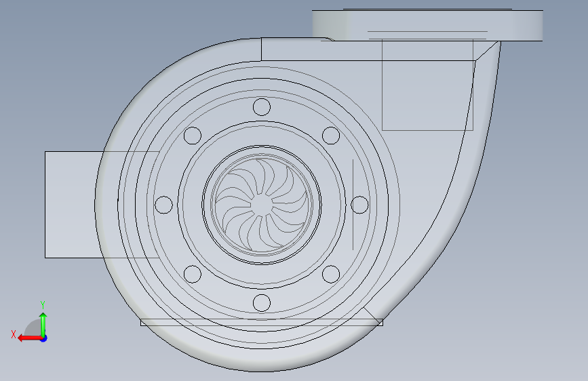Select the thin base plate under the housing
Screen dimensions: 588x381
pyautogui.click(x=262, y=323)
